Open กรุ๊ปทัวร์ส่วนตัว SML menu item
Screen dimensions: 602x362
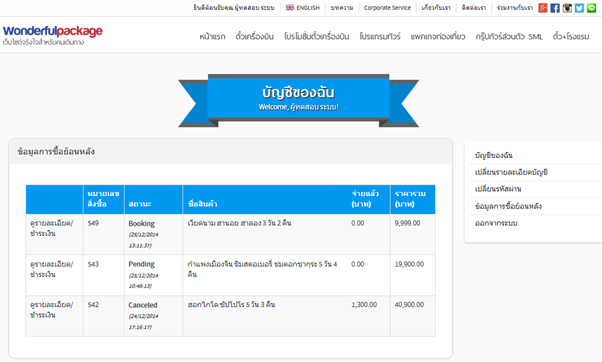pos(509,36)
